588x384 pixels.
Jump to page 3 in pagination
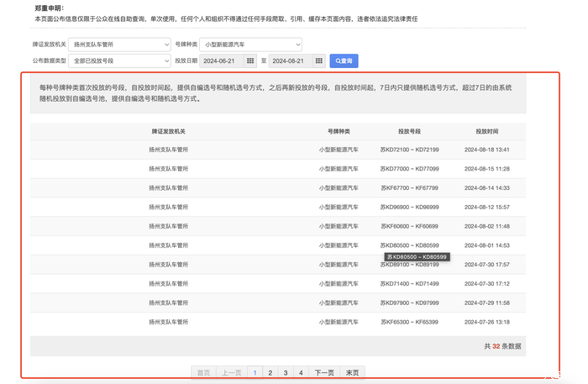point(286,372)
